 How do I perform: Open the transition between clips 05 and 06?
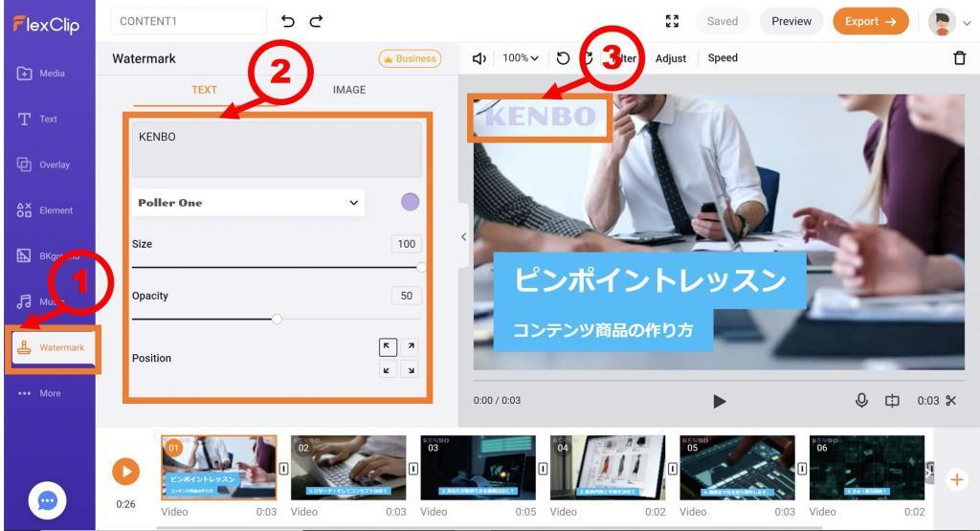[802, 469]
